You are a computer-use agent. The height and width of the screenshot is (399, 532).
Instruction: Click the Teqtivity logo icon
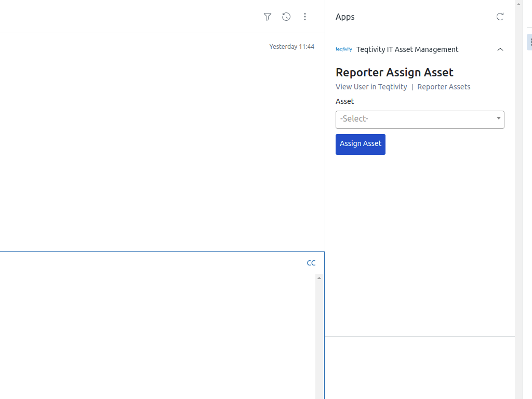[344, 49]
